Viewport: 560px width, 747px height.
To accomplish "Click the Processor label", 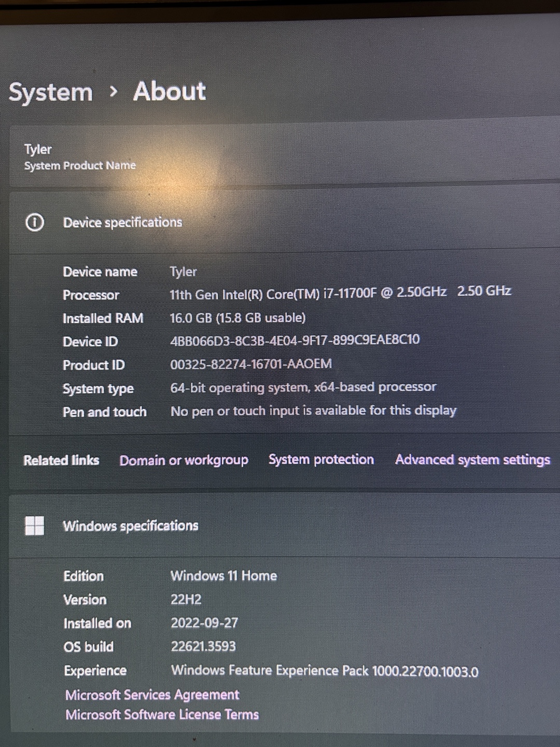I will pos(91,295).
